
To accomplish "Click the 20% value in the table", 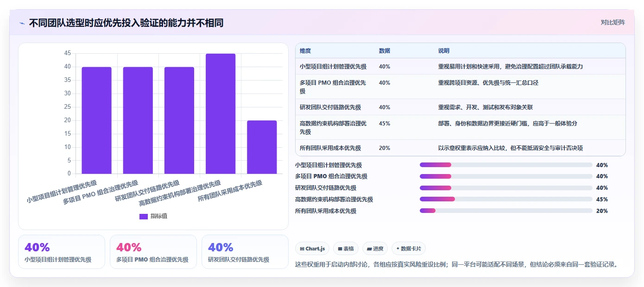I will coord(385,148).
